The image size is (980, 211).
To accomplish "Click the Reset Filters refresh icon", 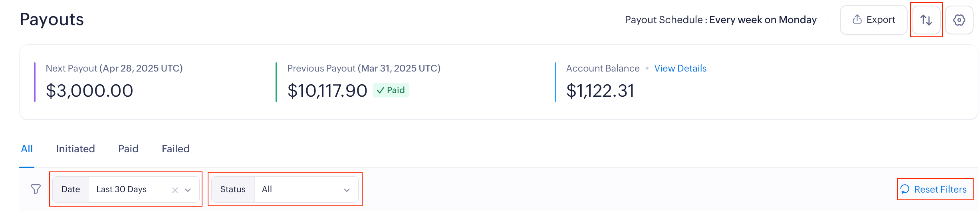I will [x=905, y=189].
